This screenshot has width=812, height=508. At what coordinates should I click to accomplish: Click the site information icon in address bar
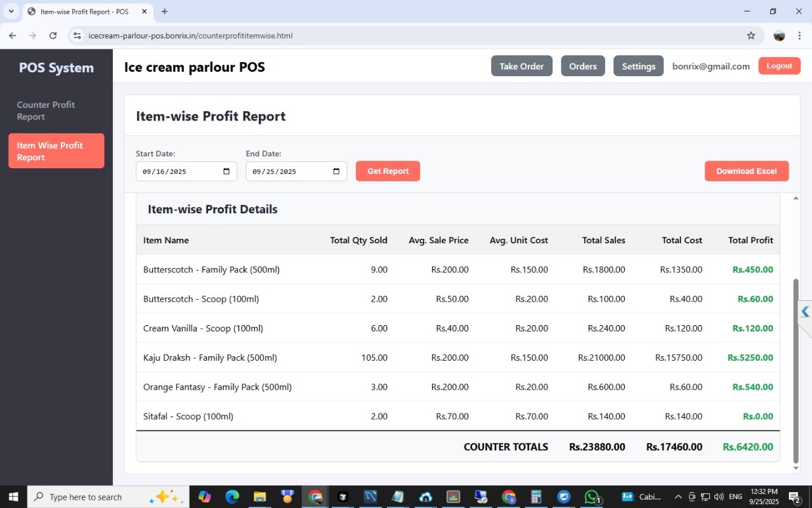point(77,36)
